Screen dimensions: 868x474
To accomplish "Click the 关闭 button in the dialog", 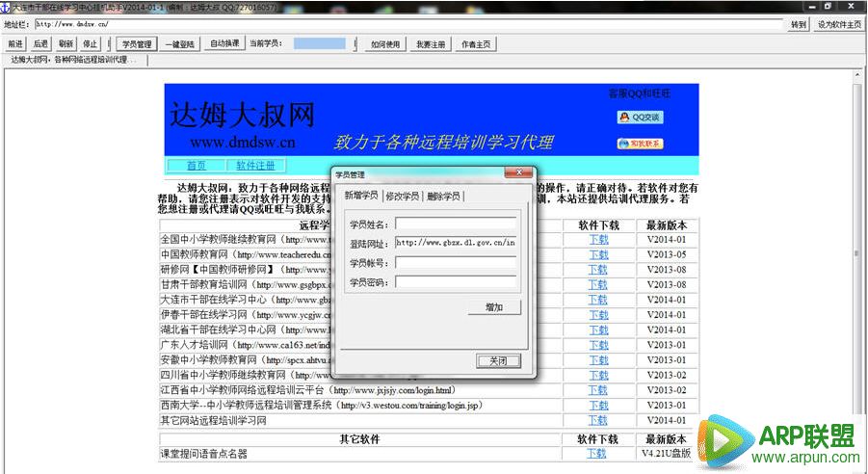I will [x=498, y=361].
